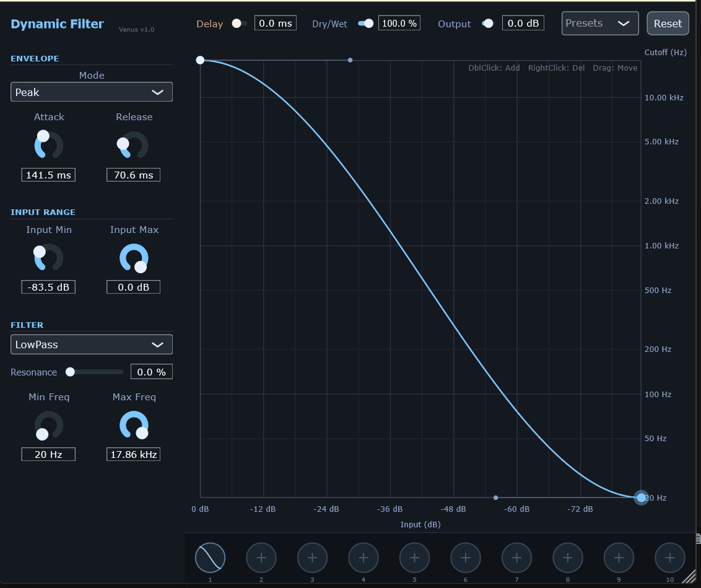701x588 pixels.
Task: Click the Min Freq knob
Action: point(48,425)
